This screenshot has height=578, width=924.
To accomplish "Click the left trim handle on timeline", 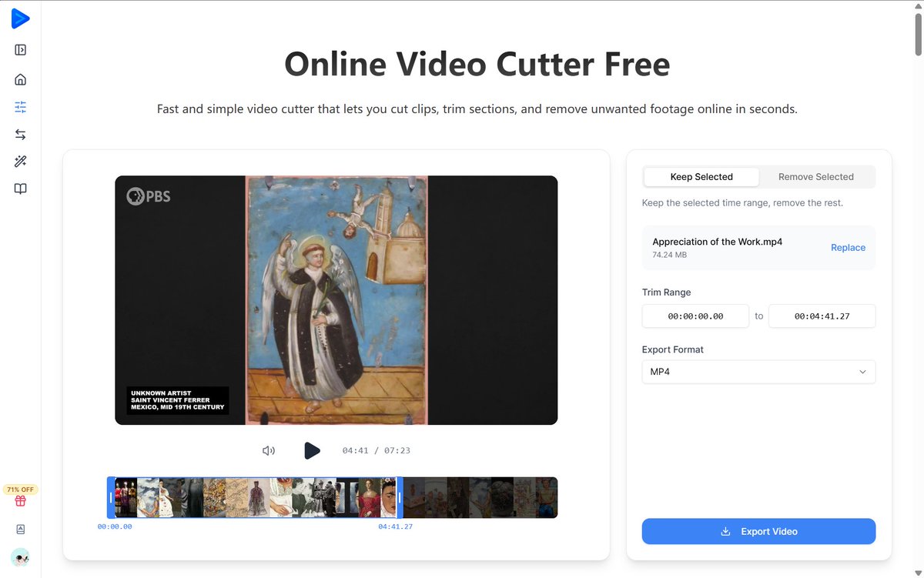I will click(111, 497).
